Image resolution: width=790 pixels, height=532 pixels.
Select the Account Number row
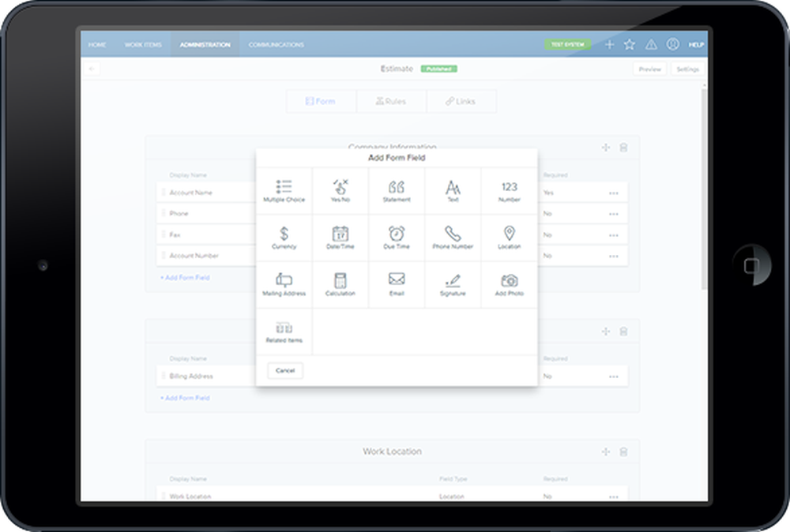click(x=392, y=256)
